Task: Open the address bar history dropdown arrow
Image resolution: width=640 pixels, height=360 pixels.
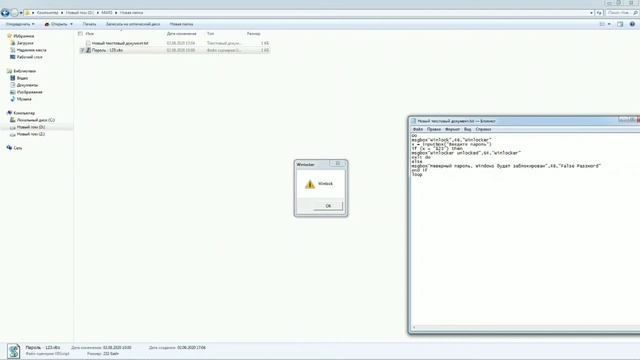Action: [x=591, y=13]
